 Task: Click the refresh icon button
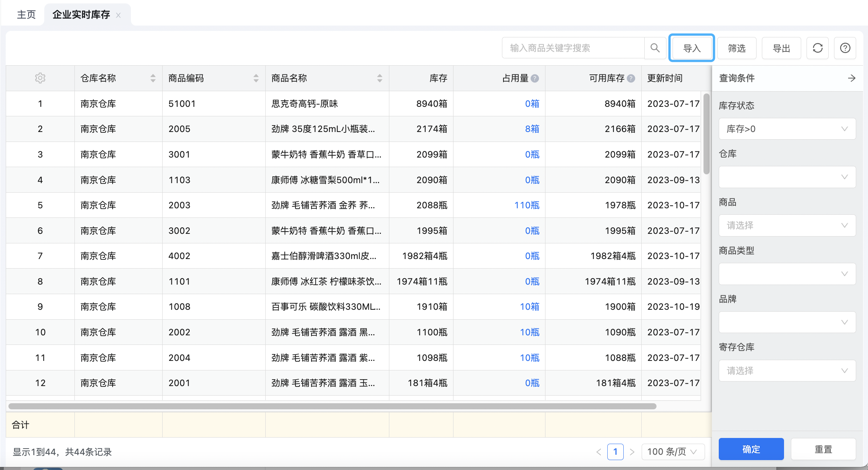coord(818,48)
